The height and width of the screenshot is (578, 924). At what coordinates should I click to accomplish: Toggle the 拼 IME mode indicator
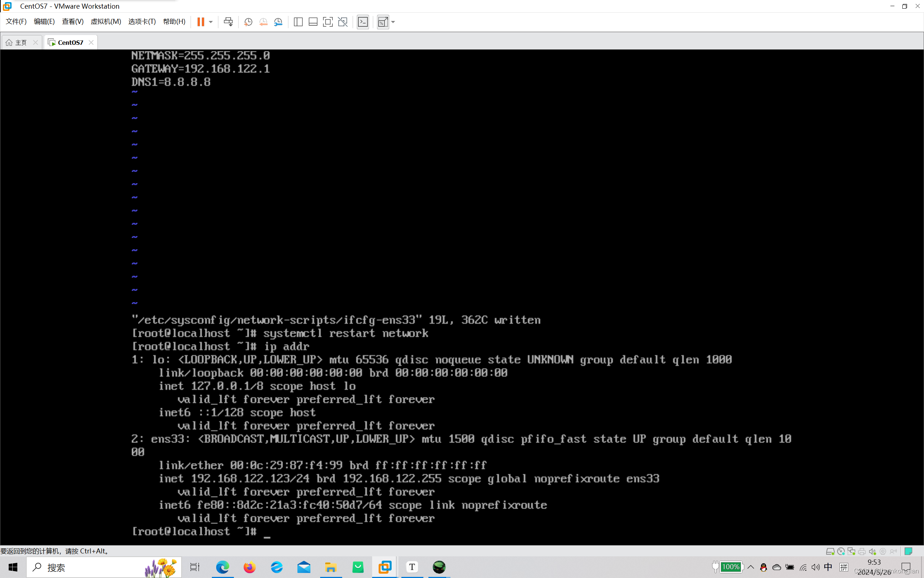[x=844, y=567]
